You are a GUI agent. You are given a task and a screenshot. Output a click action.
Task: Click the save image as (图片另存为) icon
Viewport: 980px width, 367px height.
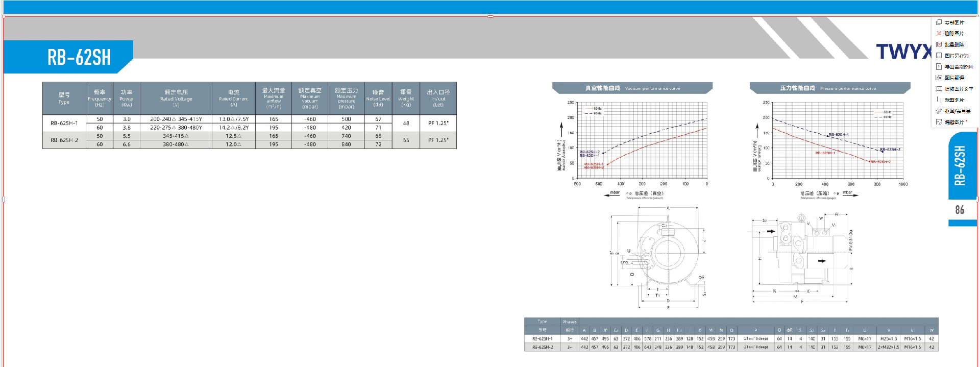pos(939,56)
